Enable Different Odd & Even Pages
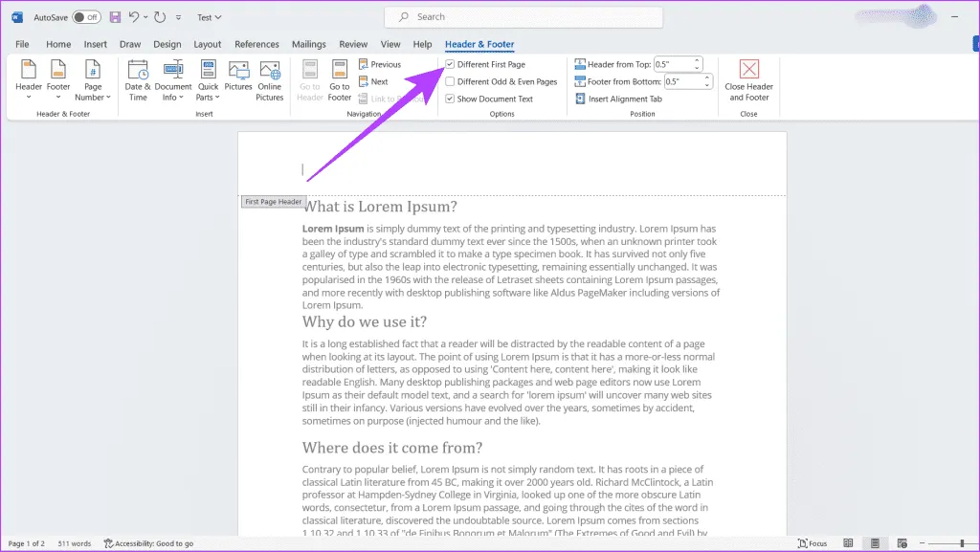The image size is (980, 552). pos(451,82)
